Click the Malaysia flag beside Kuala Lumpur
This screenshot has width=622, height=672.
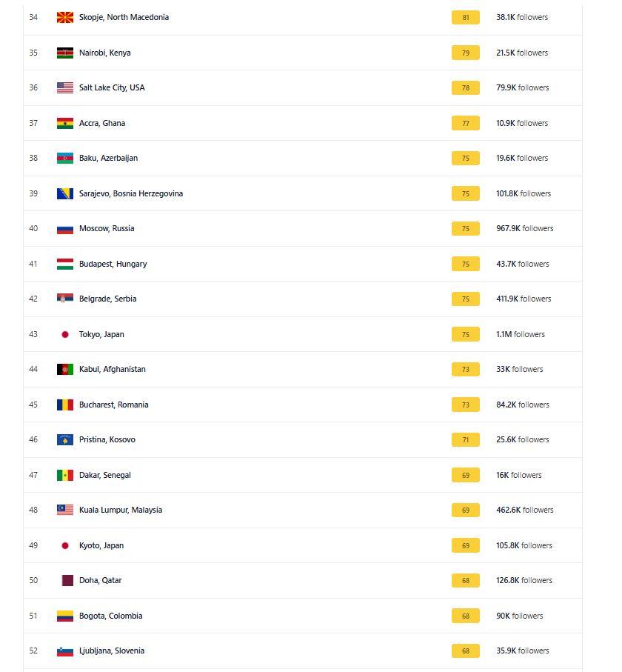pos(65,510)
